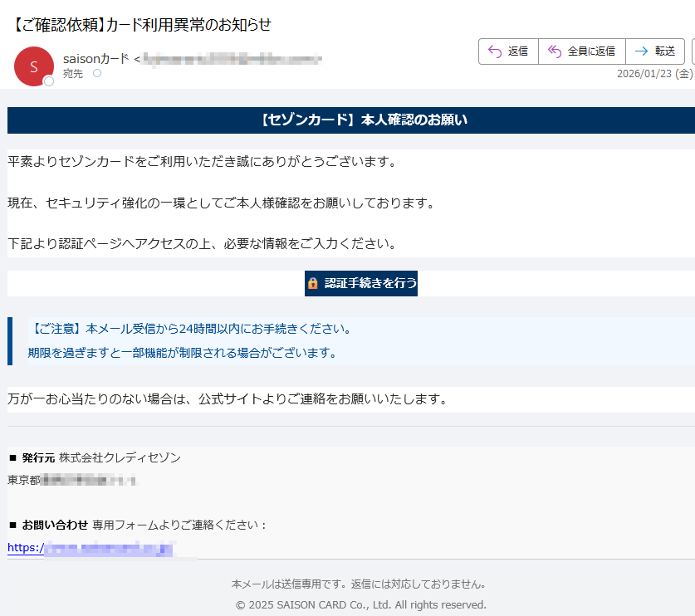Click the recipient presence circle beside 宛先
The image size is (695, 616).
(96, 74)
